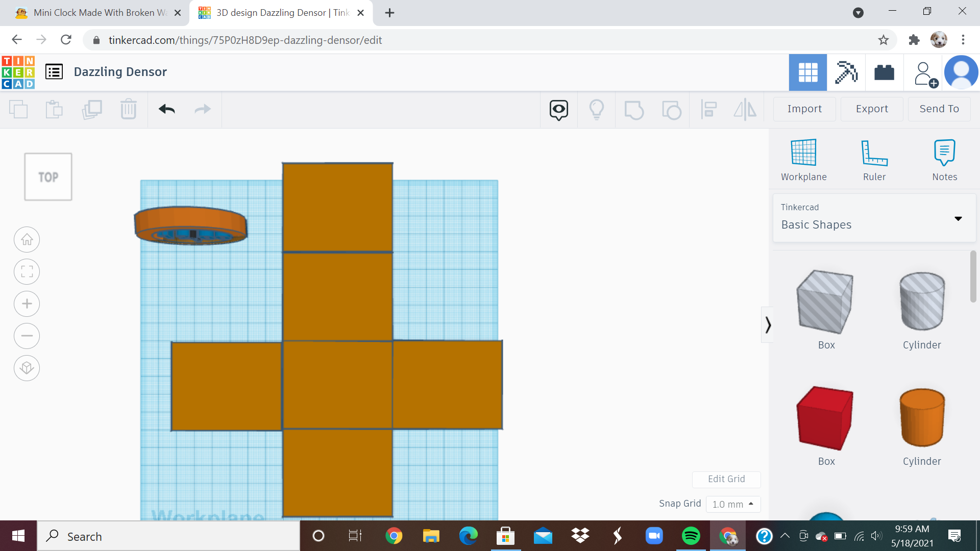Select the Ruler helper in the shapes panel
This screenshot has width=980, height=551.
tap(874, 158)
